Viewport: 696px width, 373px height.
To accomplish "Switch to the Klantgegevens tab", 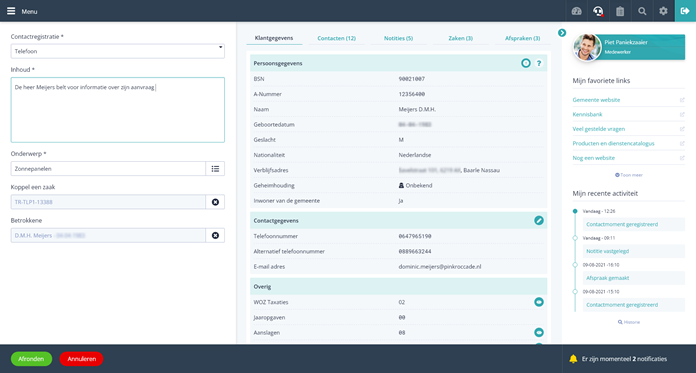I will [274, 38].
